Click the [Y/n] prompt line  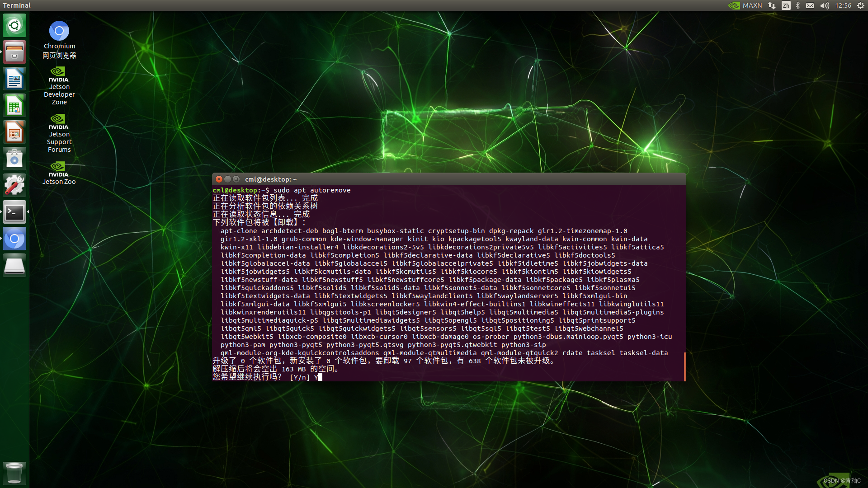coord(267,377)
